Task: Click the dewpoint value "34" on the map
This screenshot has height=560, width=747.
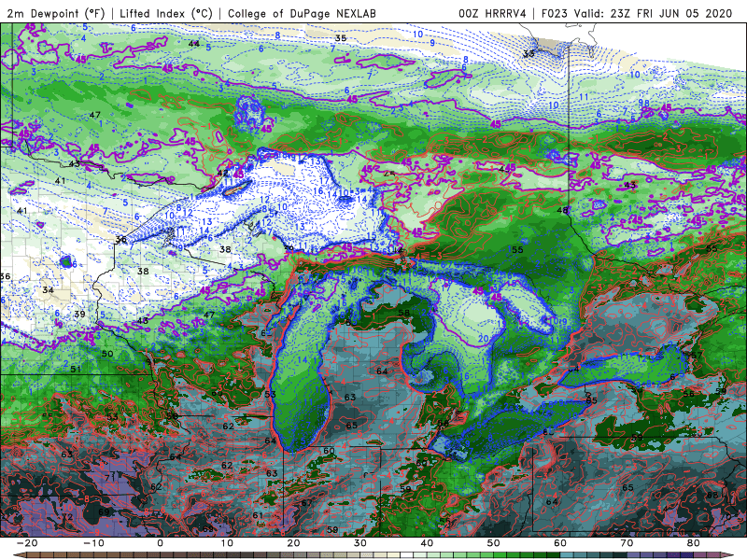Action: (48, 290)
